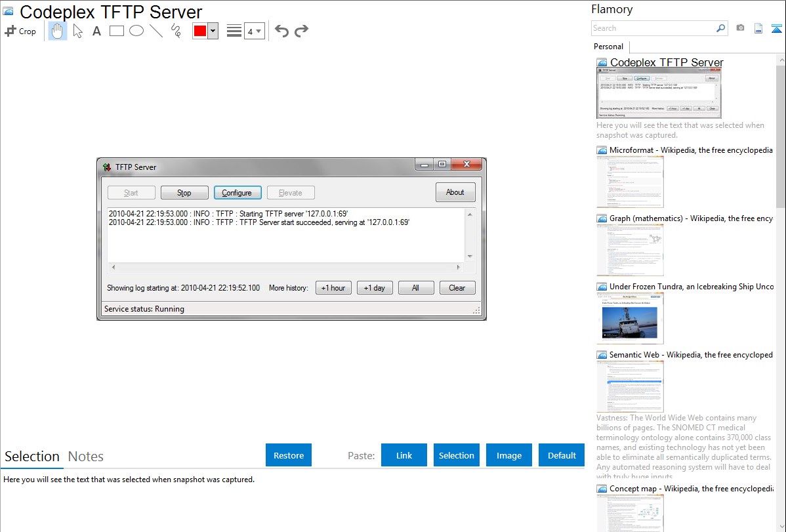Click the TFTP Server title bar icon
The width and height of the screenshot is (786, 532).
click(107, 167)
